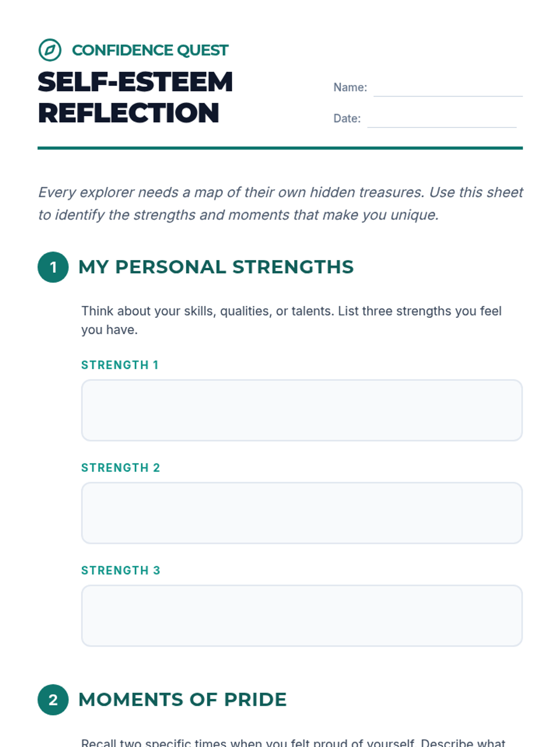Click the Confidence Quest brand text

click(150, 50)
